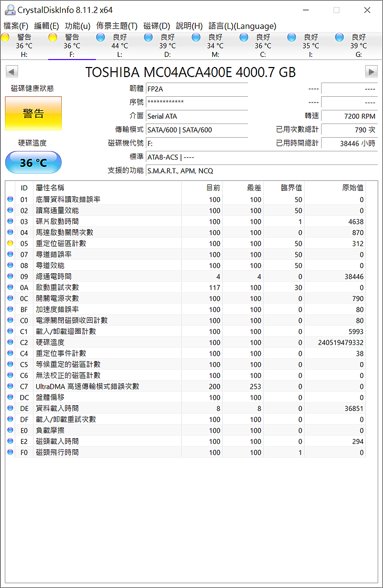Click the status dot for 啟動重試次數 row 0A
This screenshot has height=588, width=383.
click(10, 287)
